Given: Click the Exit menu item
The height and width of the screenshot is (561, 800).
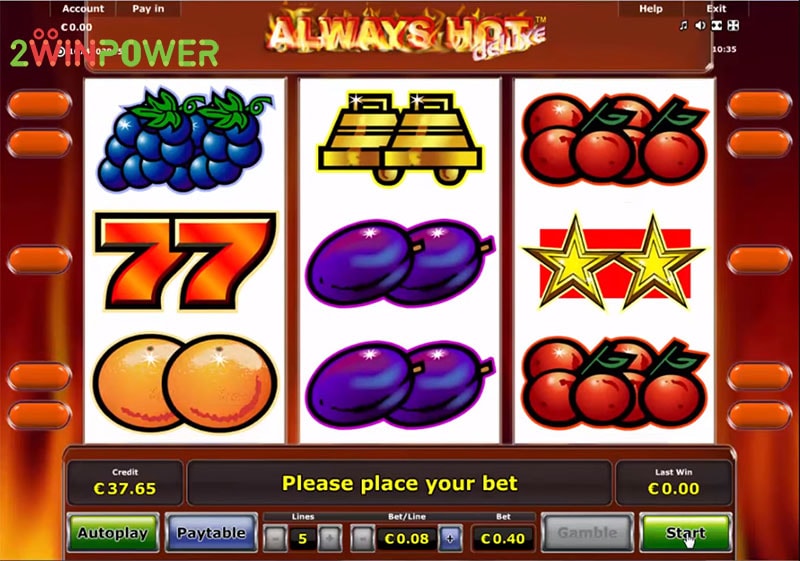Looking at the screenshot, I should pyautogui.click(x=716, y=9).
